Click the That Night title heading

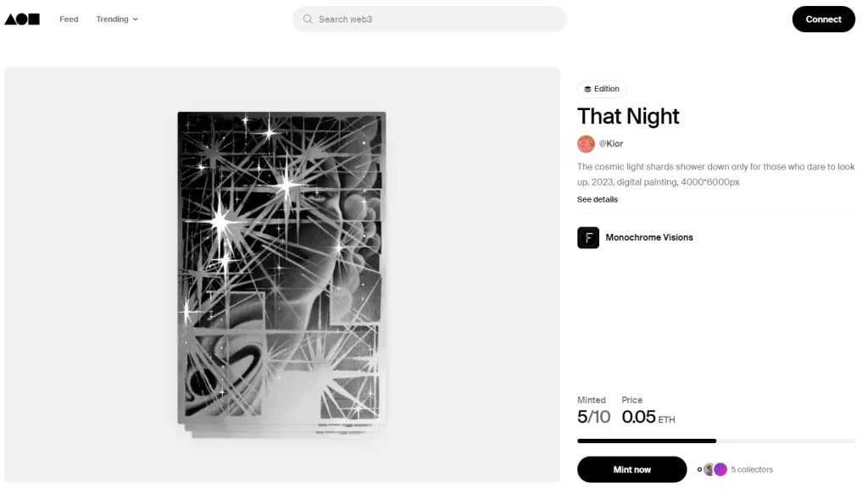628,116
